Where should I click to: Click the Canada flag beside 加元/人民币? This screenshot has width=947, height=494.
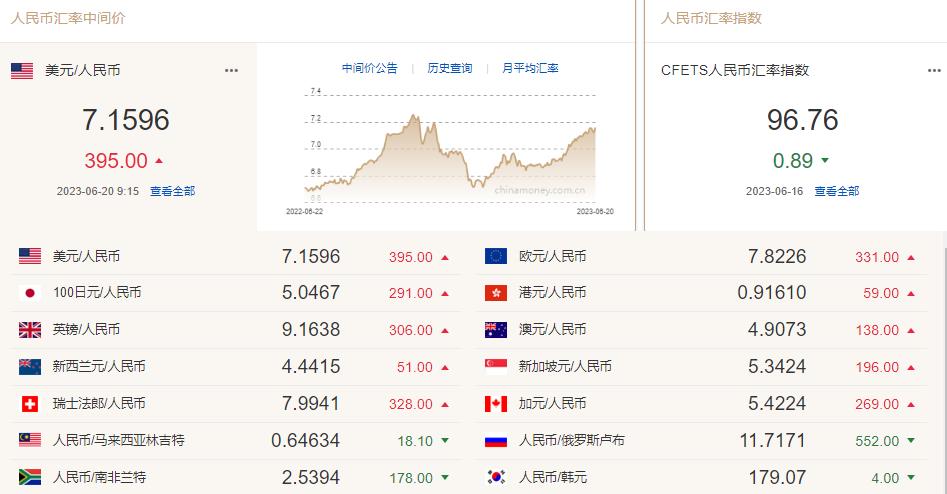click(495, 404)
